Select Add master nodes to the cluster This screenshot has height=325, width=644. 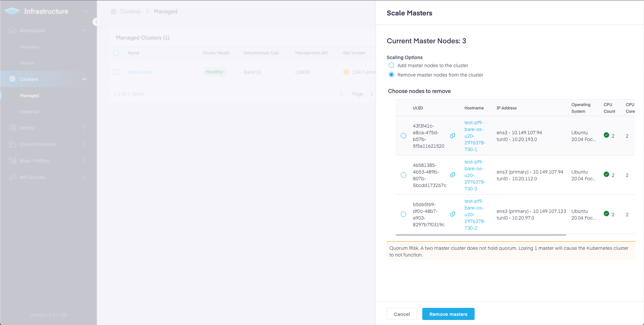391,65
